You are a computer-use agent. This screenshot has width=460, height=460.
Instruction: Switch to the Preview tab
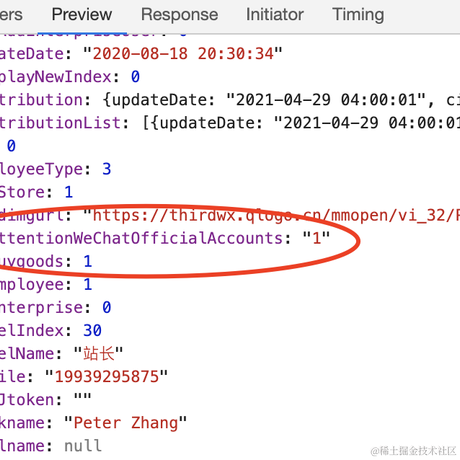(82, 15)
